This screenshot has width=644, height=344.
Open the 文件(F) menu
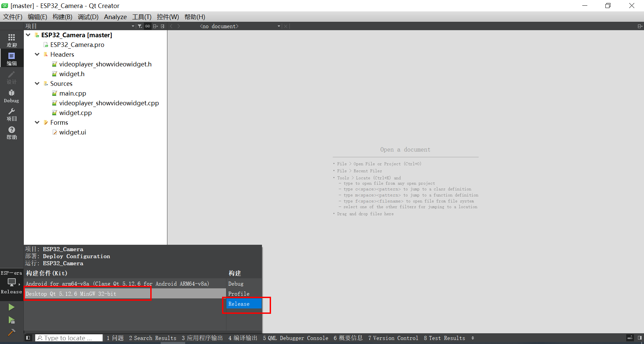(x=13, y=17)
